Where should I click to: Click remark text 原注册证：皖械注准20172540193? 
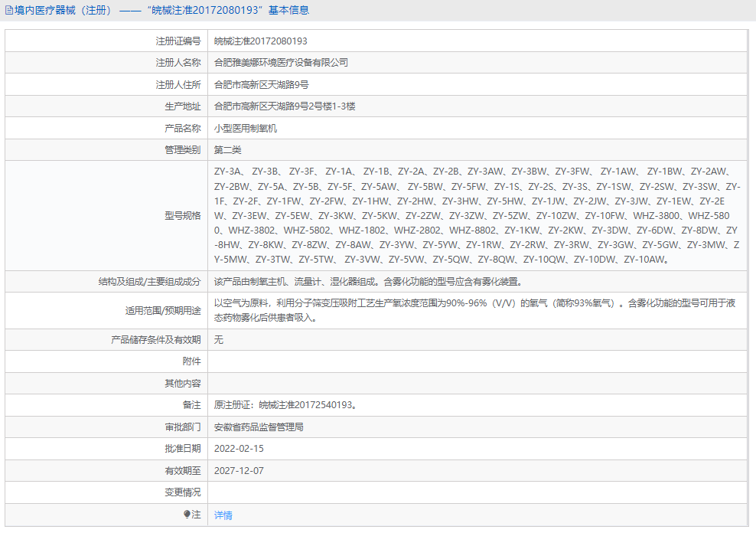point(287,405)
